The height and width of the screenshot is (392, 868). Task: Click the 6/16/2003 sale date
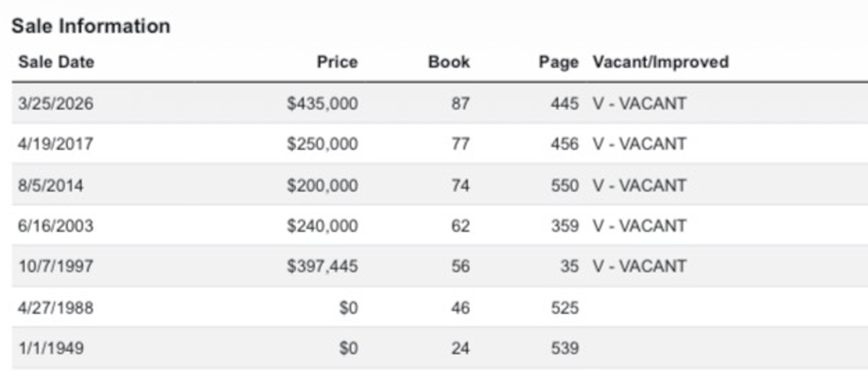(56, 226)
